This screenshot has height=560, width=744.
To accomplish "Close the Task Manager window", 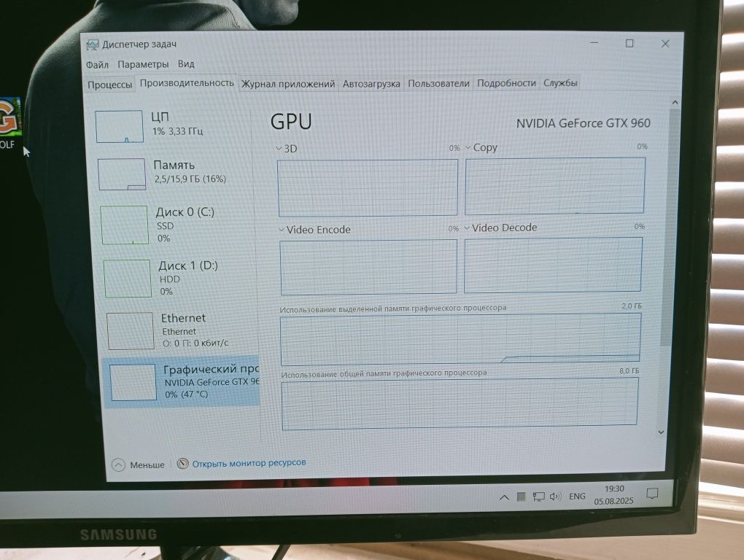I will [x=665, y=44].
